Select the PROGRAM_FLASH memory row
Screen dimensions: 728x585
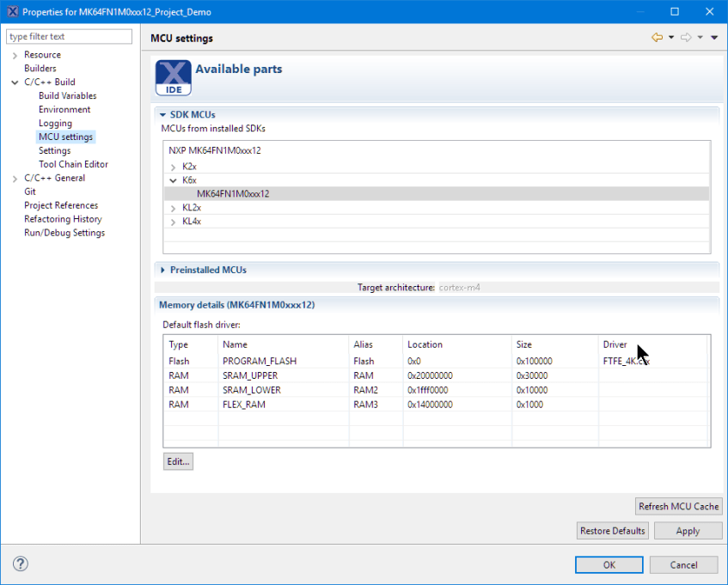click(x=259, y=362)
